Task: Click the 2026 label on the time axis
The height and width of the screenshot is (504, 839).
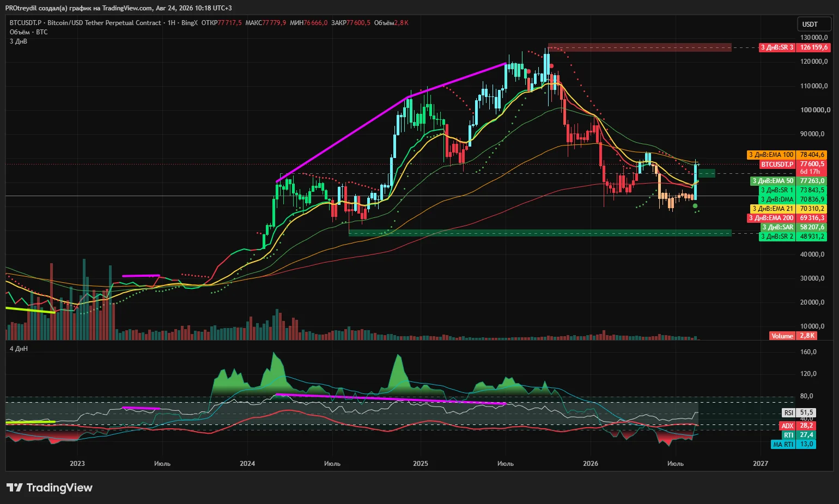Action: (591, 464)
